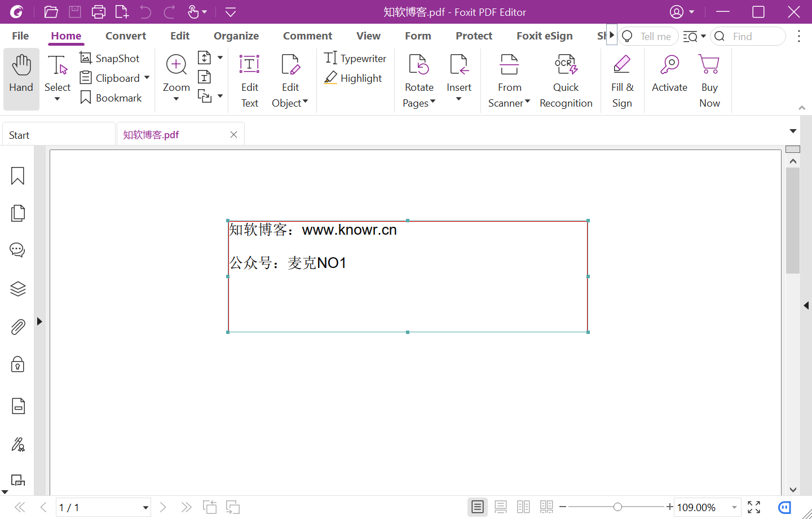This screenshot has height=519, width=812.
Task: Open Pages thumbnail side panel
Action: tap(17, 213)
